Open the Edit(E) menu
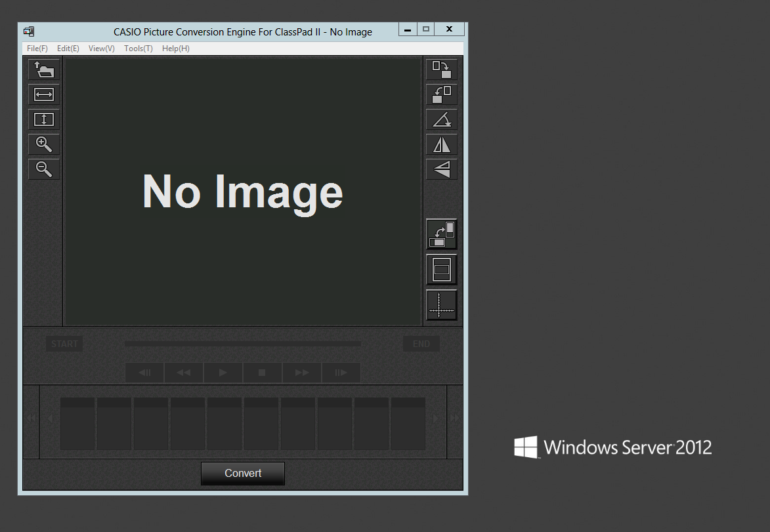The width and height of the screenshot is (770, 532). (68, 48)
